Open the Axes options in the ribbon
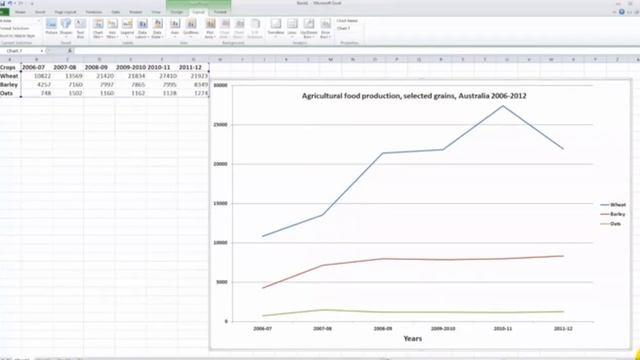The image size is (640, 360). point(175,28)
